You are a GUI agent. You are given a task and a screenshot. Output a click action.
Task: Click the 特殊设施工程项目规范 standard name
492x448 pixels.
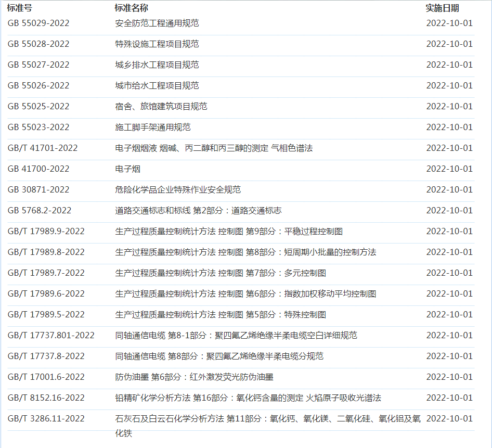point(157,44)
